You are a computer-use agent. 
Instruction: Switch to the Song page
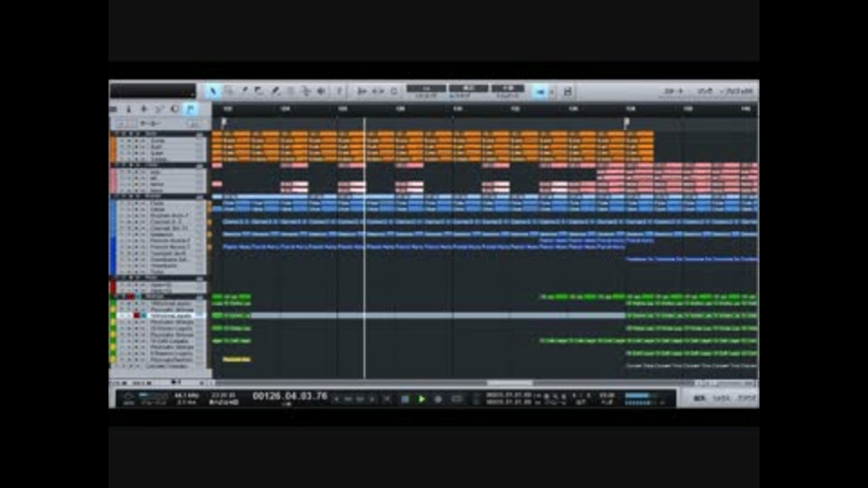(704, 91)
